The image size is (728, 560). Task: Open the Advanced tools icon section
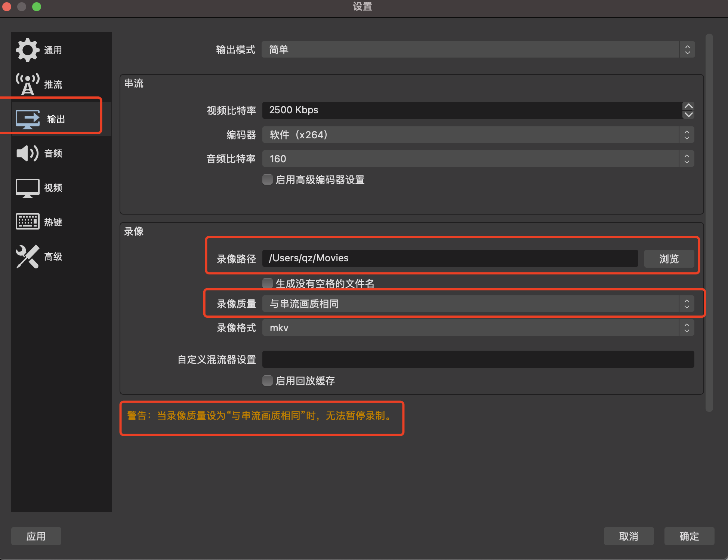pos(28,256)
